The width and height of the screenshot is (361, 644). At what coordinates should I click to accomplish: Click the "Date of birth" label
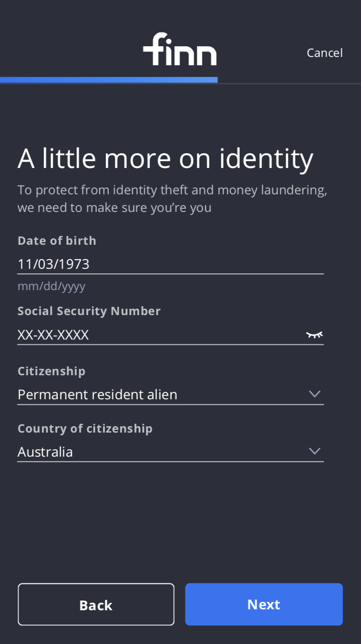click(x=57, y=241)
